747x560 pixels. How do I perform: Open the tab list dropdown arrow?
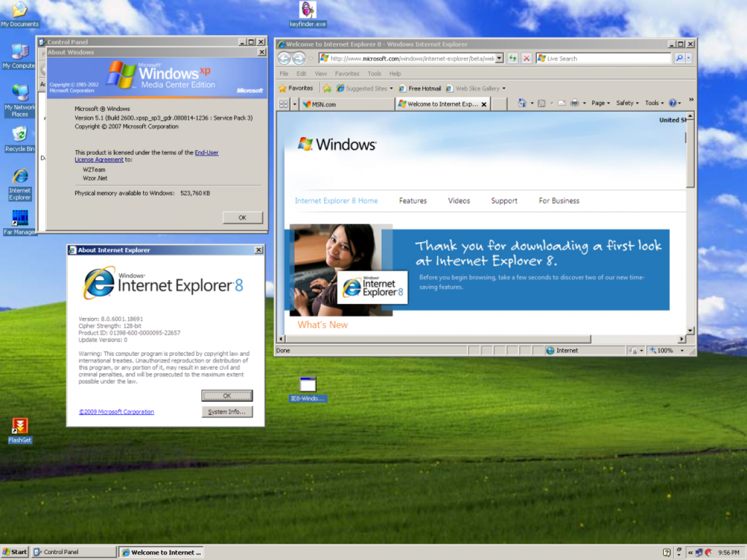pos(295,104)
